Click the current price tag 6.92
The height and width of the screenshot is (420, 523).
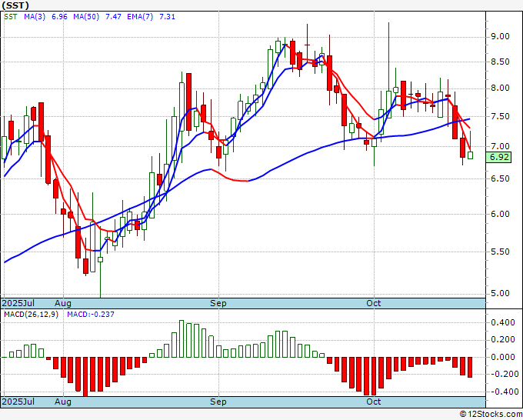498,157
